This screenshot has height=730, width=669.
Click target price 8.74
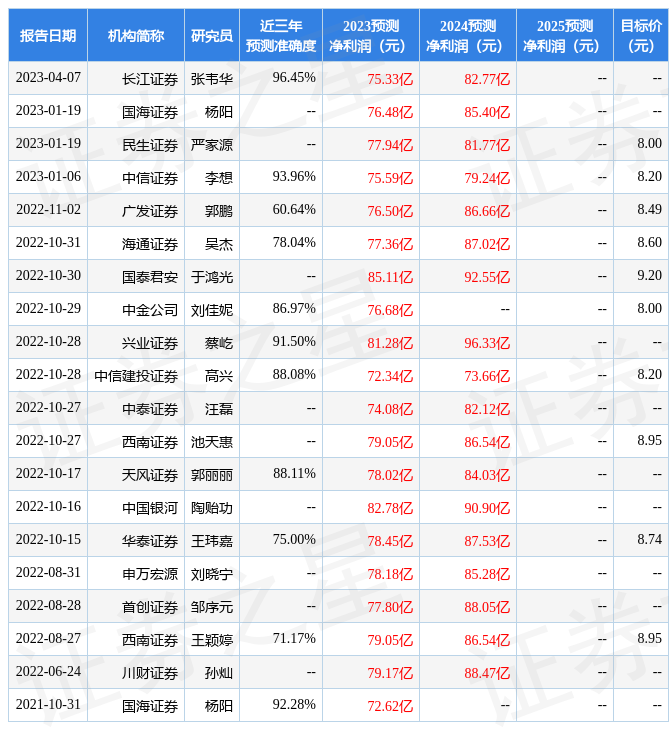(x=649, y=540)
